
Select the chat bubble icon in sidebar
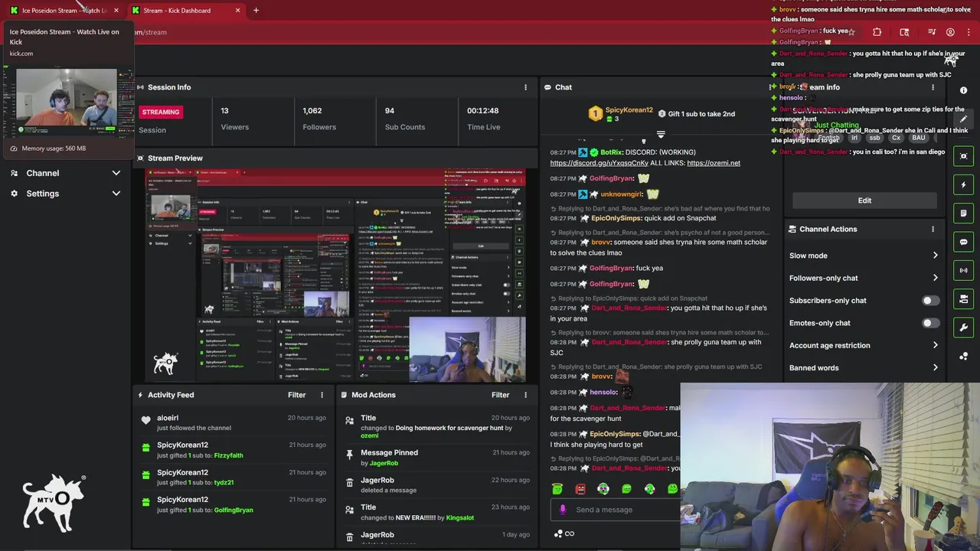pos(963,242)
